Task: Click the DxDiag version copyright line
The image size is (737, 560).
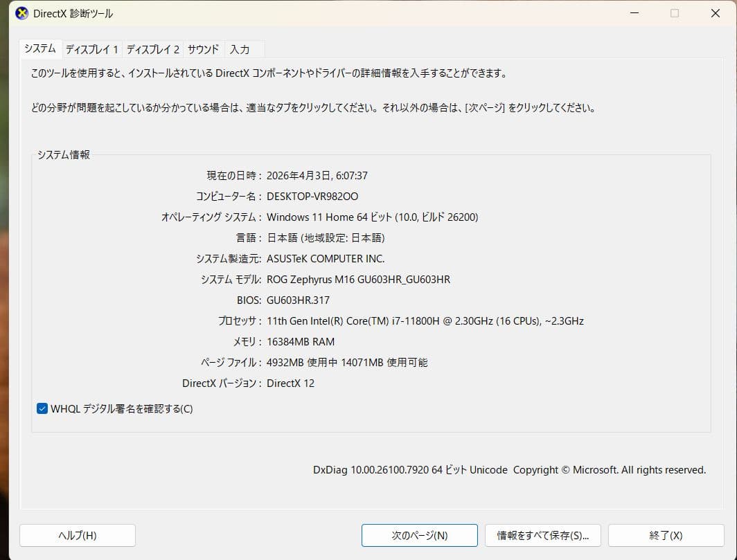Action: (x=510, y=470)
